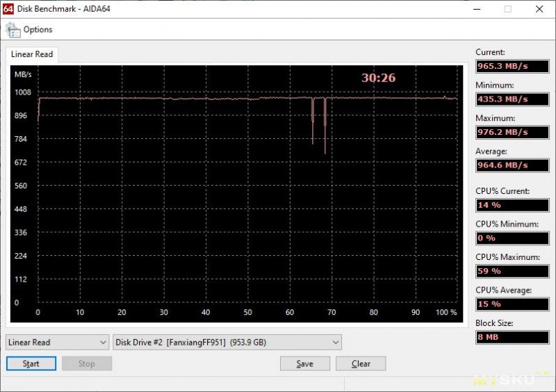The width and height of the screenshot is (556, 392).
Task: Minimize the Disk Benchmark window
Action: click(477, 9)
